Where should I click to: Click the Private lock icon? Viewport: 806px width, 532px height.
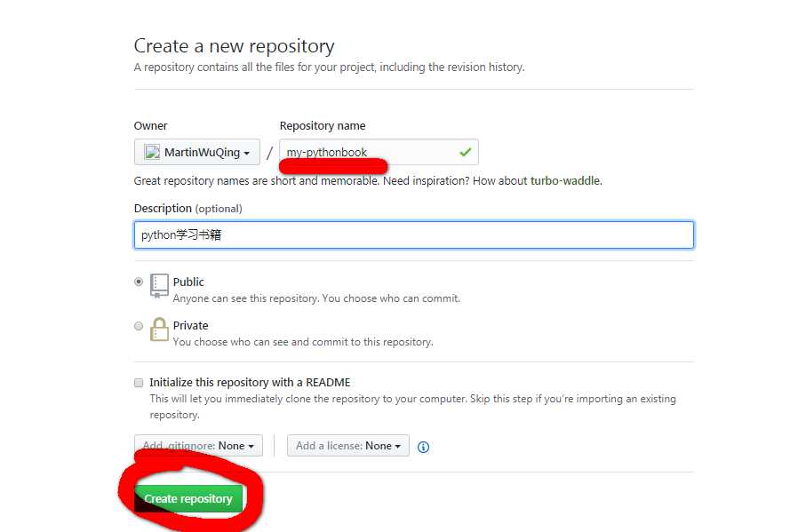coord(159,330)
